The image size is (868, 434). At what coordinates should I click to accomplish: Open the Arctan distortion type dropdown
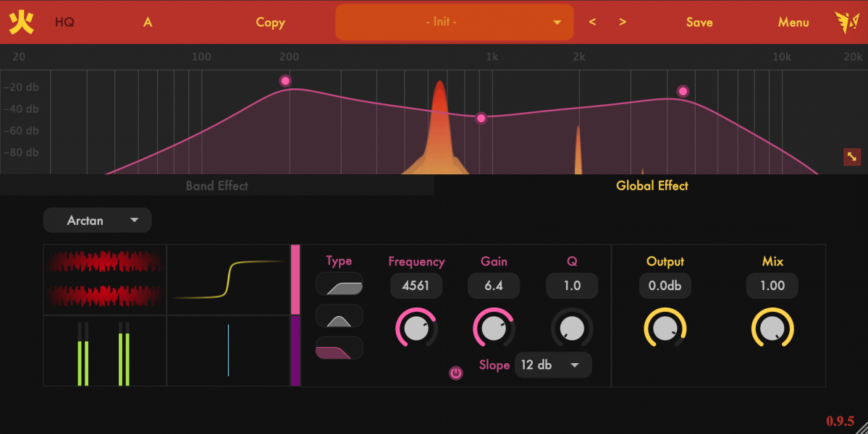tap(98, 220)
